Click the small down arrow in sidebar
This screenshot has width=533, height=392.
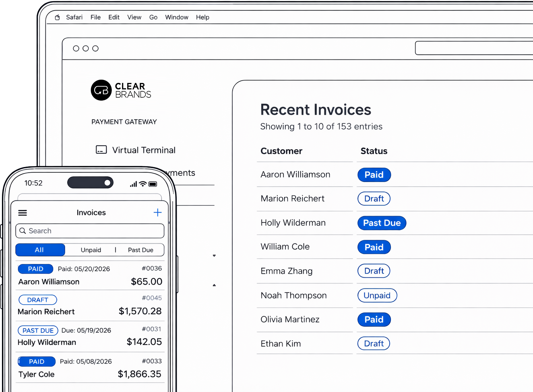pyautogui.click(x=214, y=256)
